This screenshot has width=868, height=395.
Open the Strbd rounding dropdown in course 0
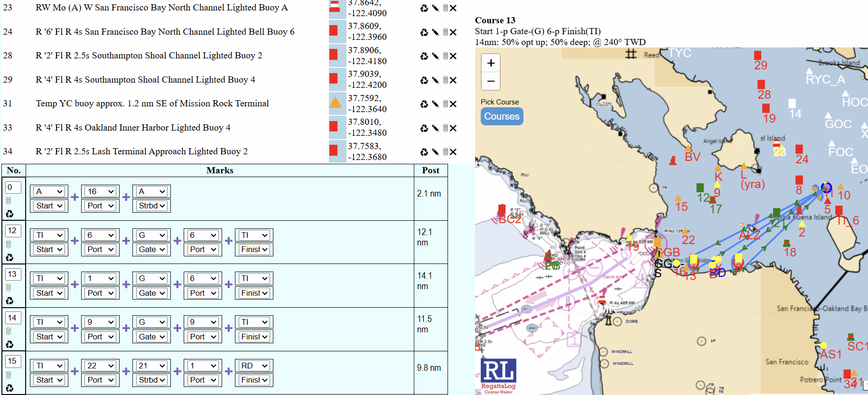point(151,206)
